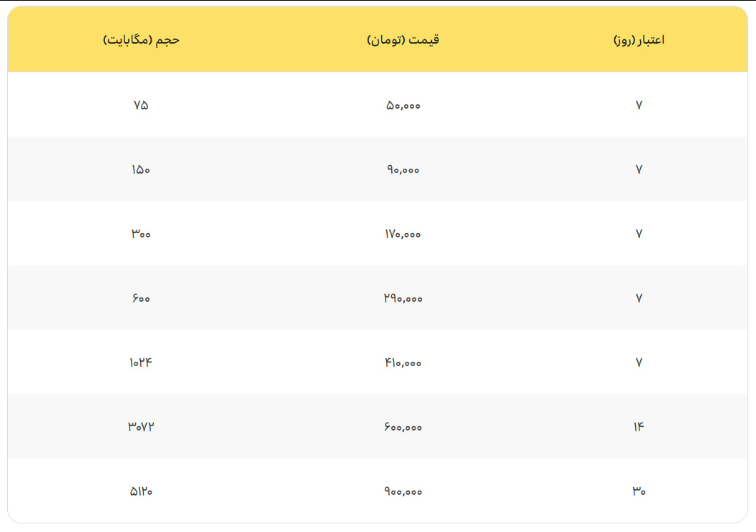Click the 170,000 toman price cell
The height and width of the screenshot is (532, 756).
pyautogui.click(x=403, y=234)
